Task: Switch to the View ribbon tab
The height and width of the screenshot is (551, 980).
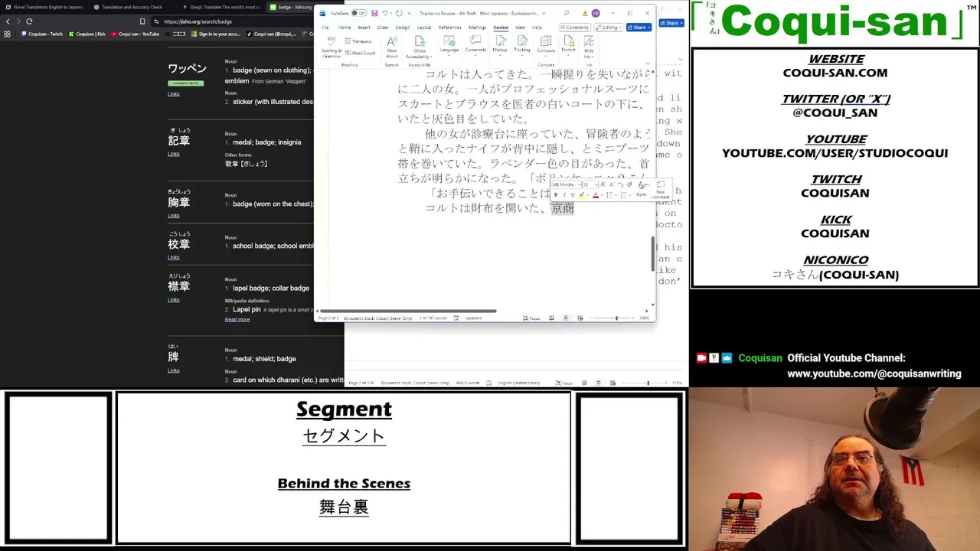Action: (520, 28)
